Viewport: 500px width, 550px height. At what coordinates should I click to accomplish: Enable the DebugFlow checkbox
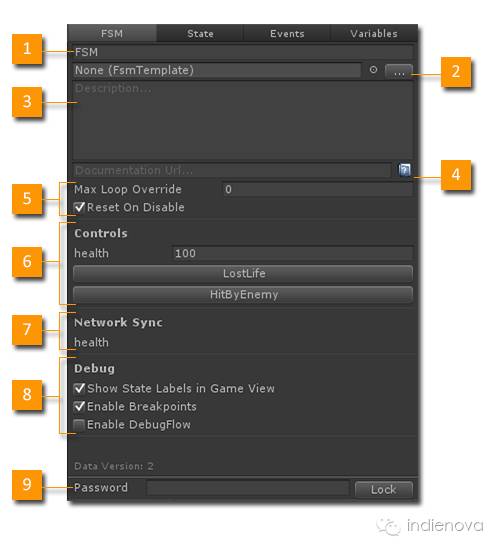[x=79, y=425]
